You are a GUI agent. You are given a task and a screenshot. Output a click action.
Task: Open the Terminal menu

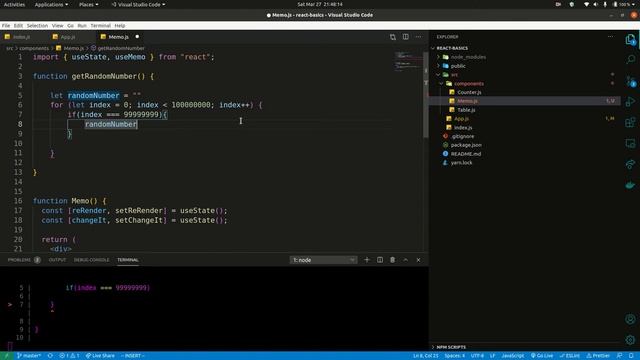[x=100, y=25]
